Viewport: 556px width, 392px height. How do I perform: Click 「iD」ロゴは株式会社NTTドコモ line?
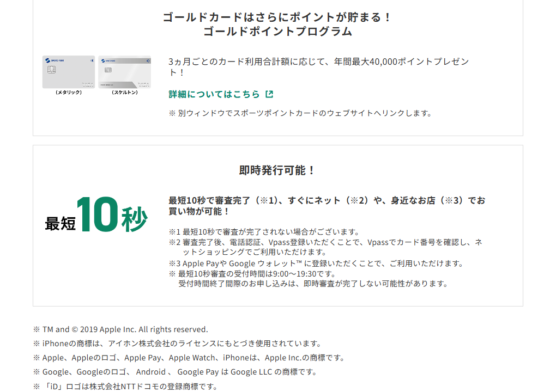point(125,387)
